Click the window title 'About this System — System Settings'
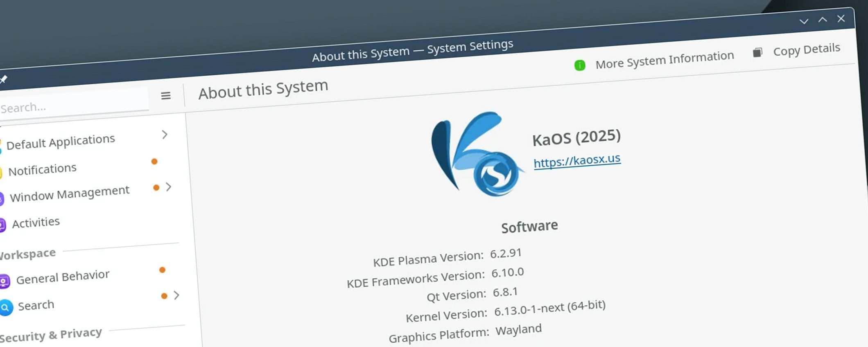Image resolution: width=868 pixels, height=347 pixels. tap(413, 50)
